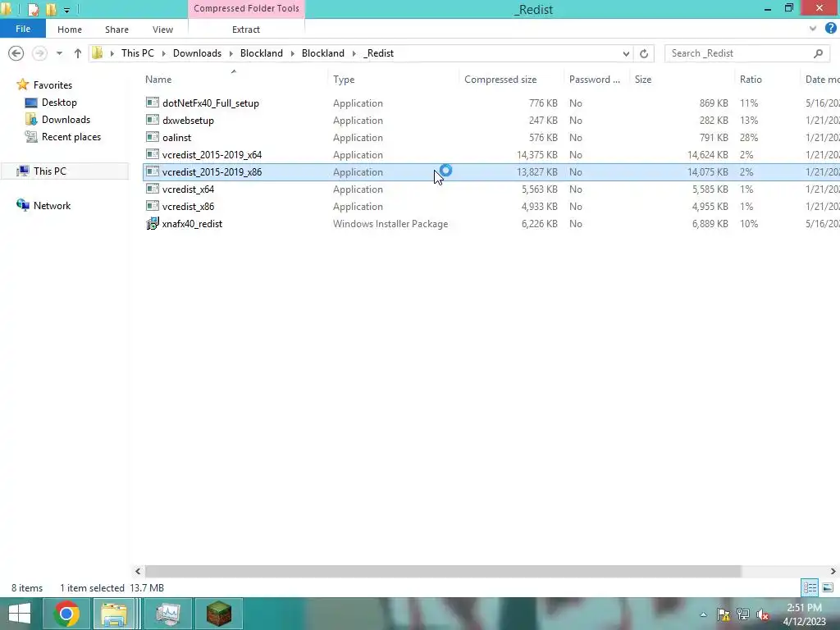The image size is (840, 630).
Task: Select Network in the navigation pane
Action: coord(52,205)
